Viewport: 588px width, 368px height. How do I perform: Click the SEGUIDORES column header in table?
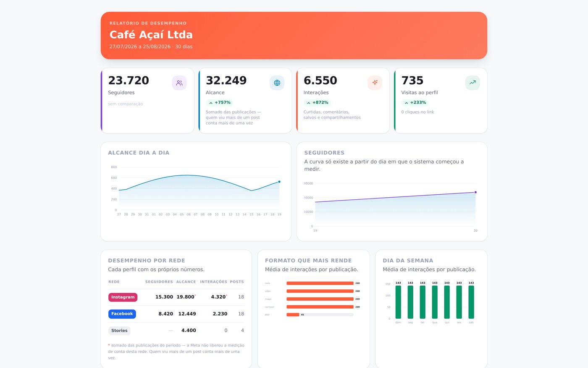pos(159,282)
